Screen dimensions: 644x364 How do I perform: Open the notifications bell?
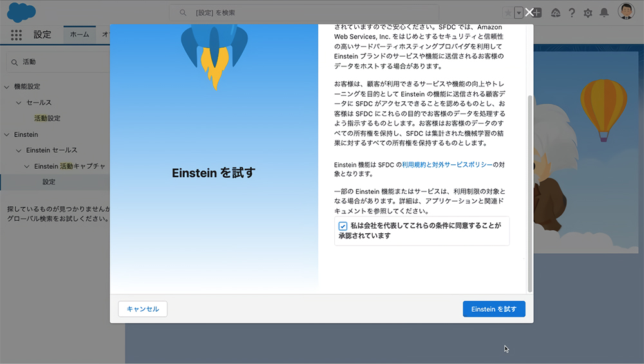[604, 13]
